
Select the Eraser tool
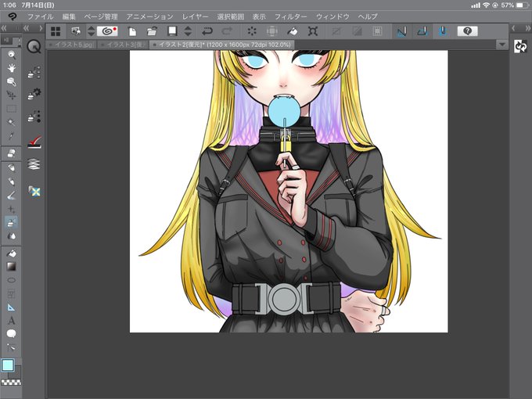click(12, 153)
